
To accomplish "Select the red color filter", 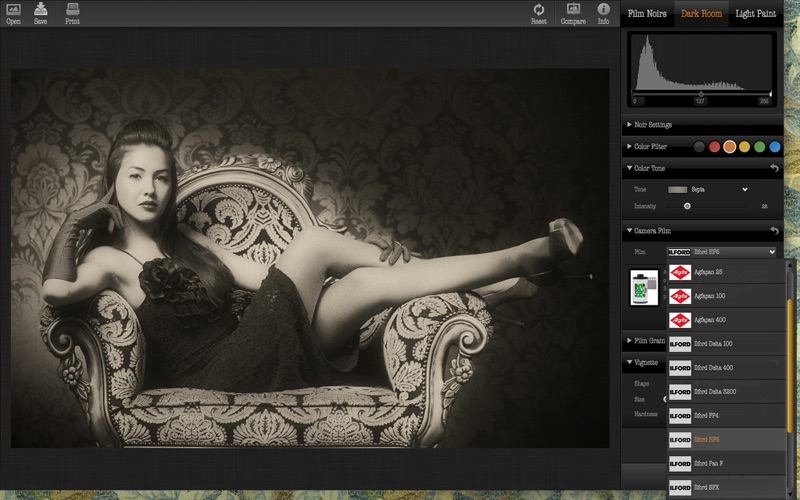I will pyautogui.click(x=714, y=147).
